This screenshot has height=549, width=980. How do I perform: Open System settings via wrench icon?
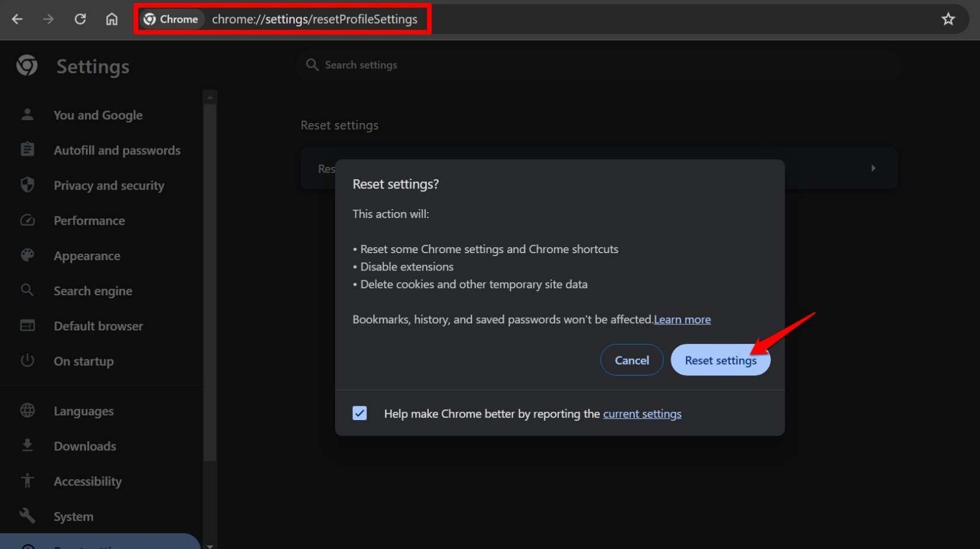point(27,516)
